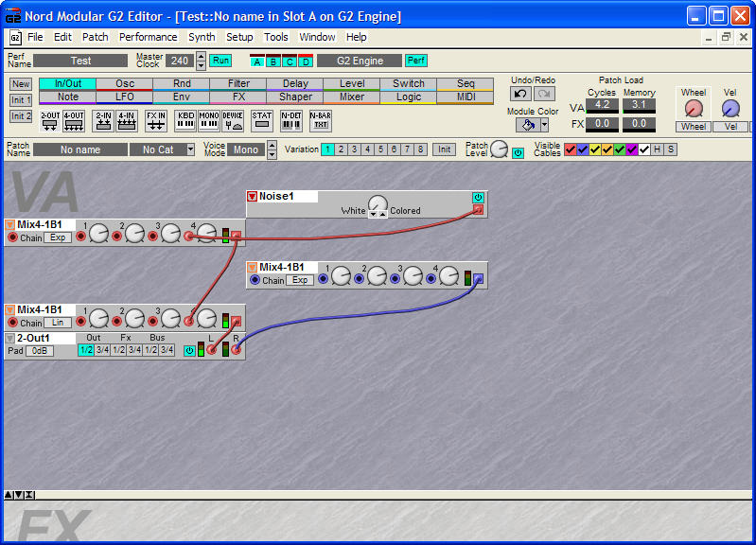Click the Master Clock stepper arrows
Screen dimensions: 756x545
(x=201, y=61)
